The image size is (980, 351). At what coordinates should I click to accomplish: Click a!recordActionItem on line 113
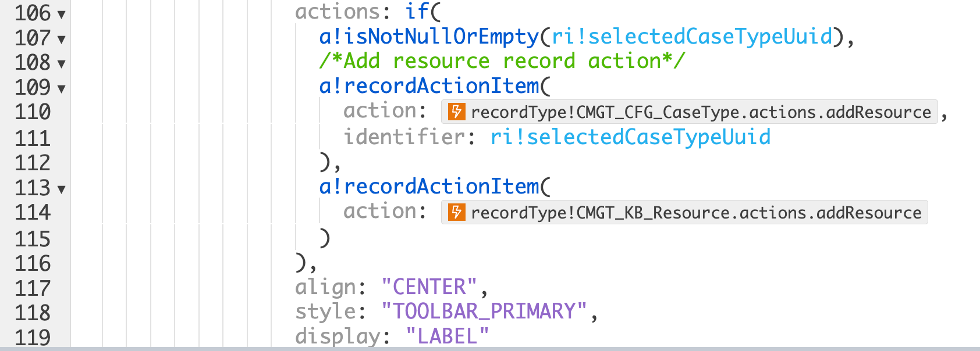pyautogui.click(x=429, y=187)
